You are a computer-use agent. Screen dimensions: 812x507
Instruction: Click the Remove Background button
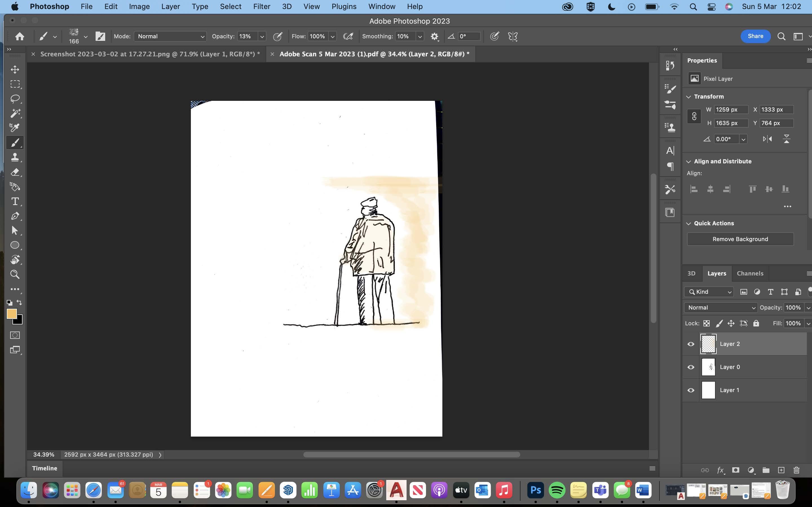pos(740,239)
